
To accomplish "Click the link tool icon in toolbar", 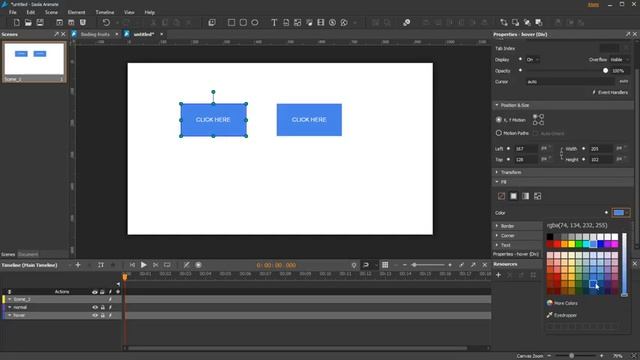I will [407, 23].
